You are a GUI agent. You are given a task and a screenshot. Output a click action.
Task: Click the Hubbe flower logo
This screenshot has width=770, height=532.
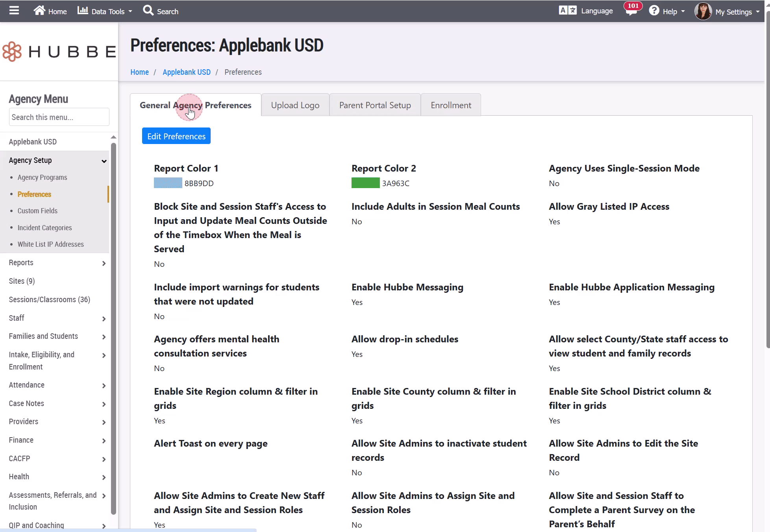point(12,52)
